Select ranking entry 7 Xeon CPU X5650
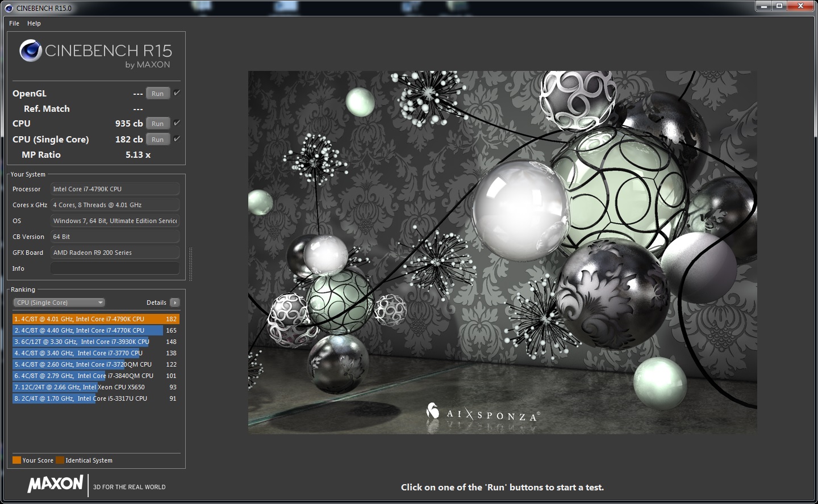The height and width of the screenshot is (504, 818). (96, 387)
